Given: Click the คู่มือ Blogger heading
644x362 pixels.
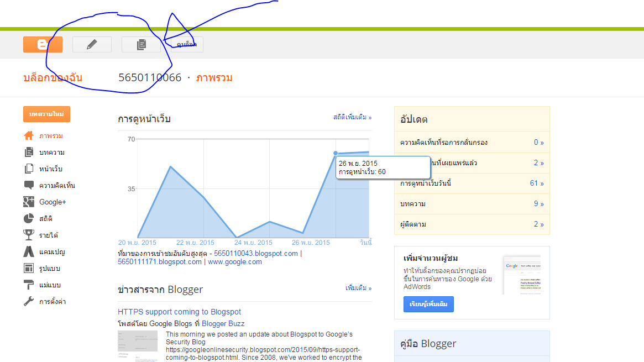Looking at the screenshot, I should click(x=428, y=344).
